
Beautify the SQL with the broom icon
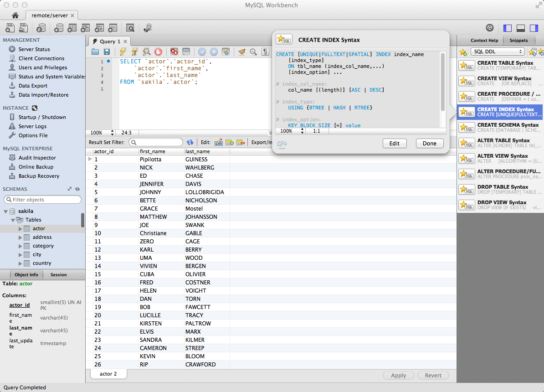[x=242, y=52]
